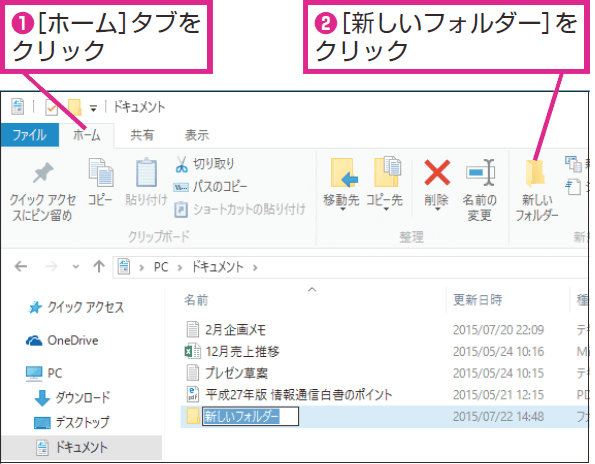Viewport: 595px width, 464px height.
Task: Click the properties checkmark in title bar
Action: click(51, 108)
